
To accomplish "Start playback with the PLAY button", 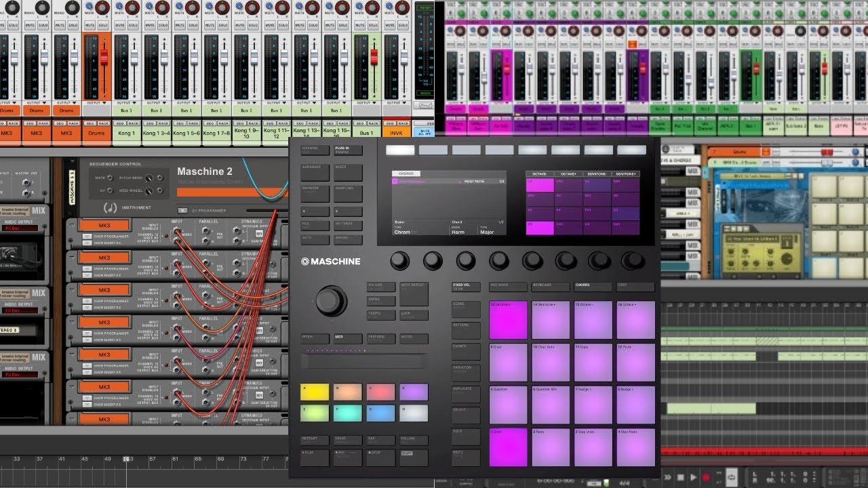I will point(315,457).
